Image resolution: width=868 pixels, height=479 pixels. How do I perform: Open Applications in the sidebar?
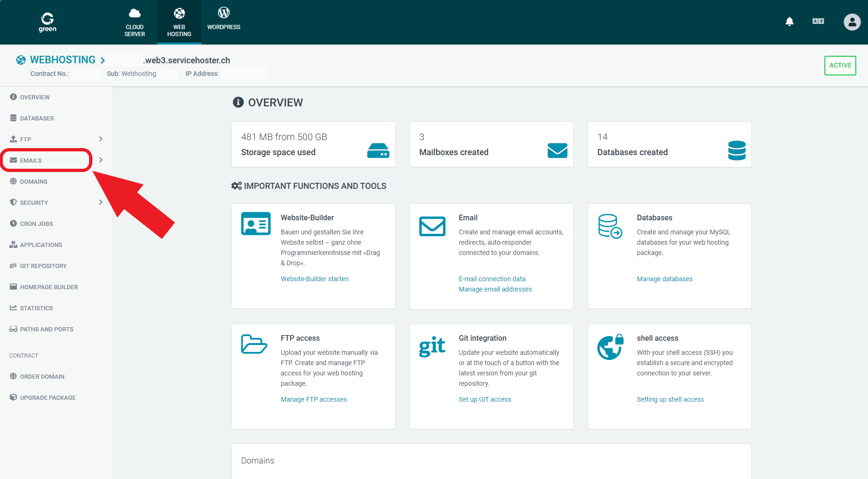pyautogui.click(x=41, y=245)
